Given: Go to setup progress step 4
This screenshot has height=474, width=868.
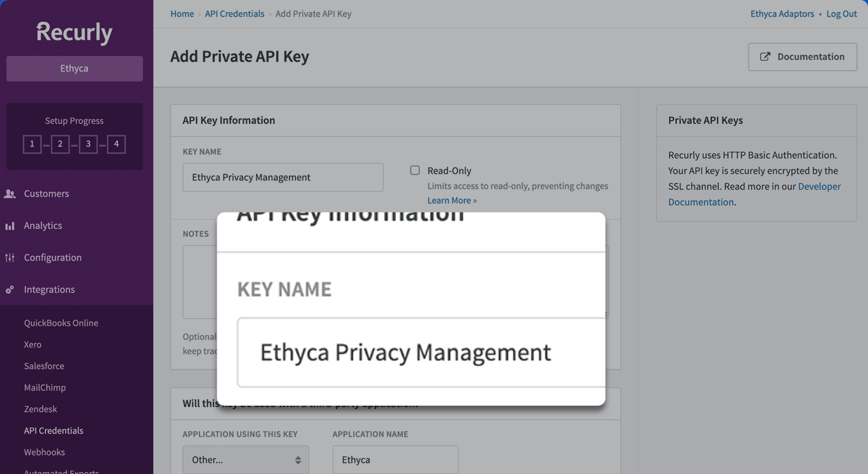Looking at the screenshot, I should 116,144.
